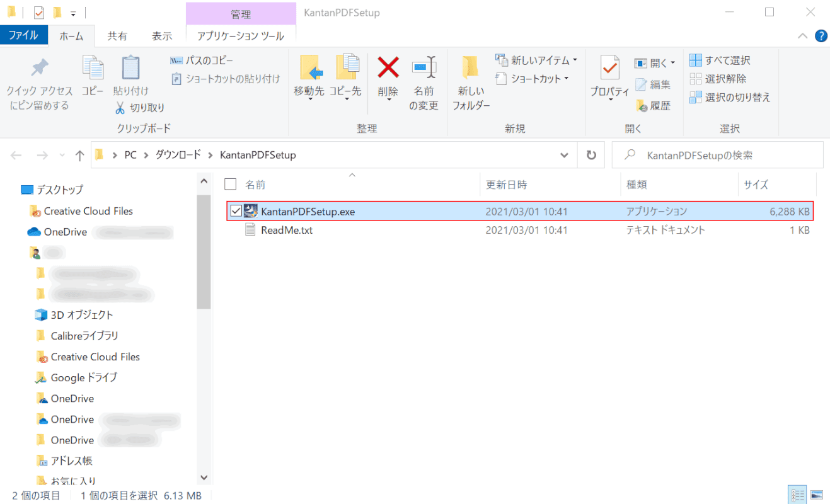This screenshot has width=830, height=504.
Task: Click the 管理 (Manage) contextual tab
Action: coord(241,13)
